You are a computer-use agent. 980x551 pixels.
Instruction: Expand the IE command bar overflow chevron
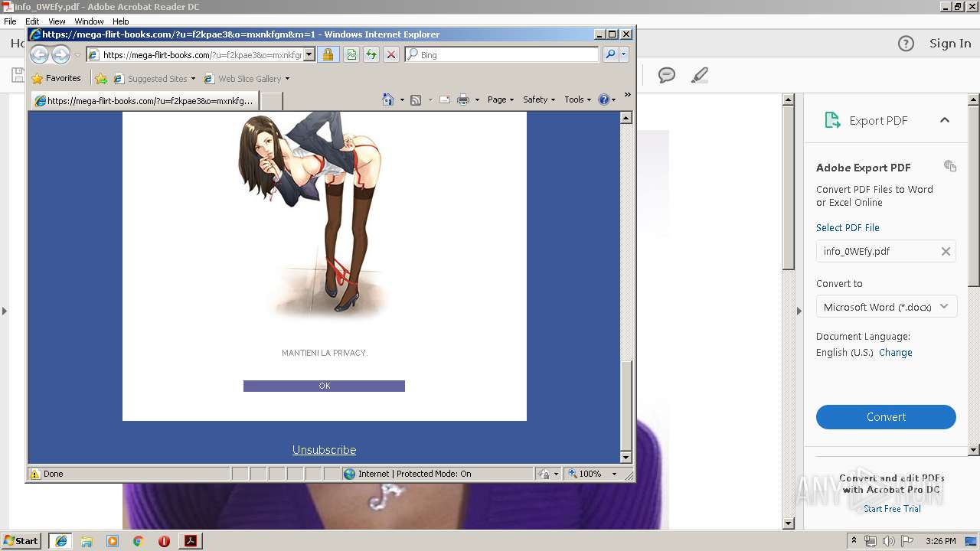[x=627, y=95]
